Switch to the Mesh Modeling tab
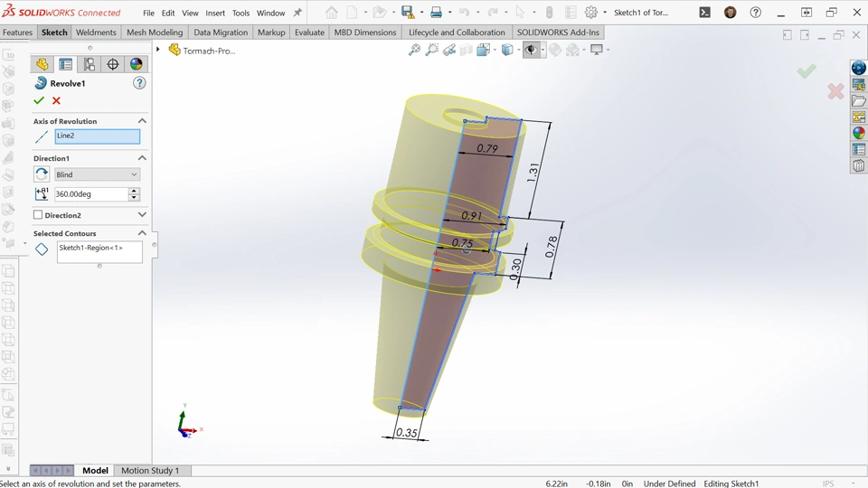Viewport: 868px width, 488px height. coord(155,33)
